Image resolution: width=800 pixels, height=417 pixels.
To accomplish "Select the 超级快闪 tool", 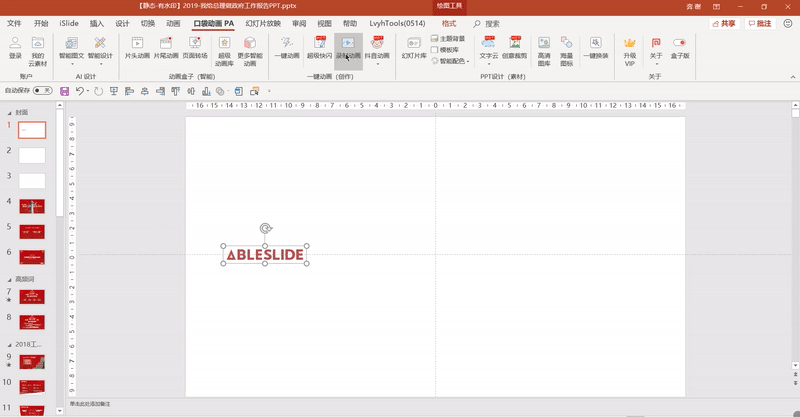I will point(320,48).
